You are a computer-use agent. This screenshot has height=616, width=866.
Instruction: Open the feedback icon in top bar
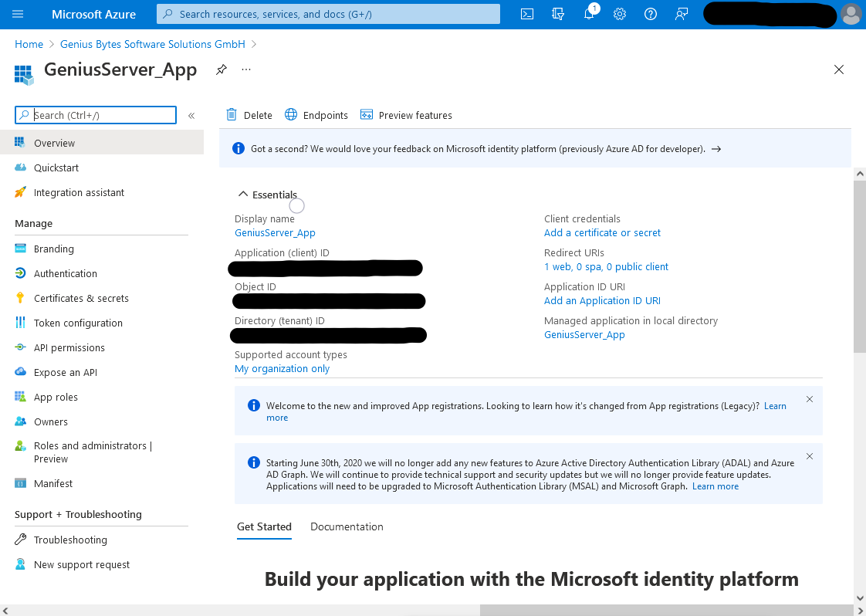(682, 15)
